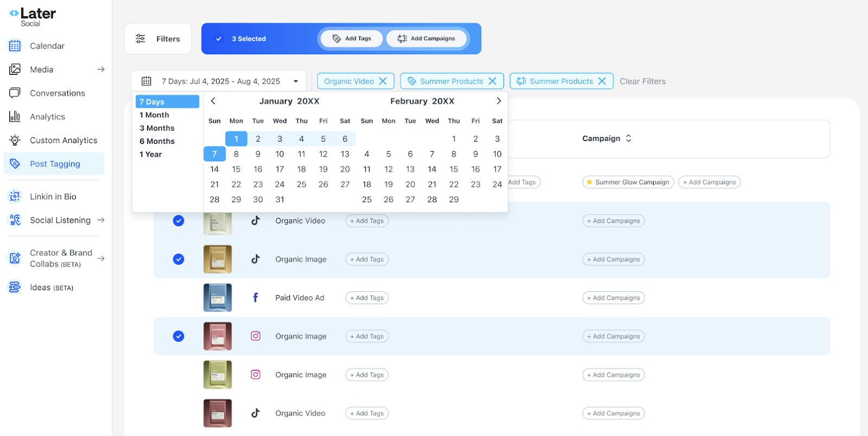Pick January 15 in the calendar
Image resolution: width=868 pixels, height=436 pixels.
(236, 169)
